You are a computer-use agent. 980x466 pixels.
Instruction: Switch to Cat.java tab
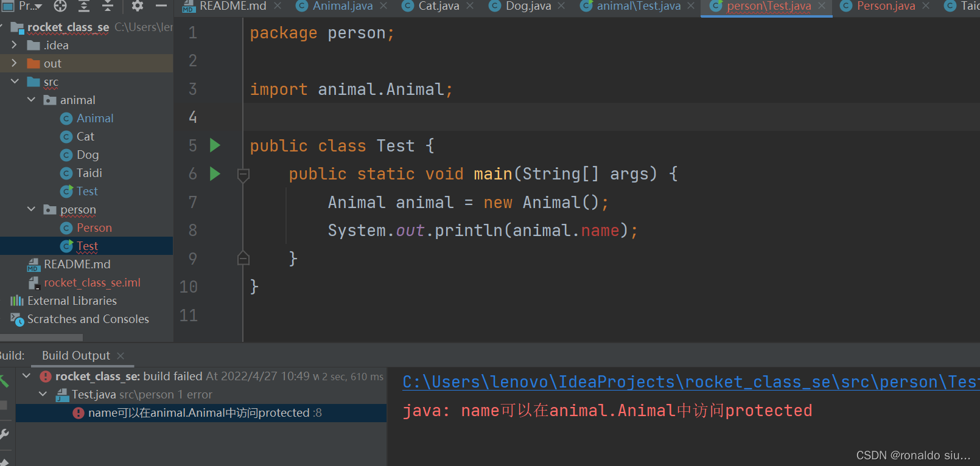pyautogui.click(x=439, y=6)
